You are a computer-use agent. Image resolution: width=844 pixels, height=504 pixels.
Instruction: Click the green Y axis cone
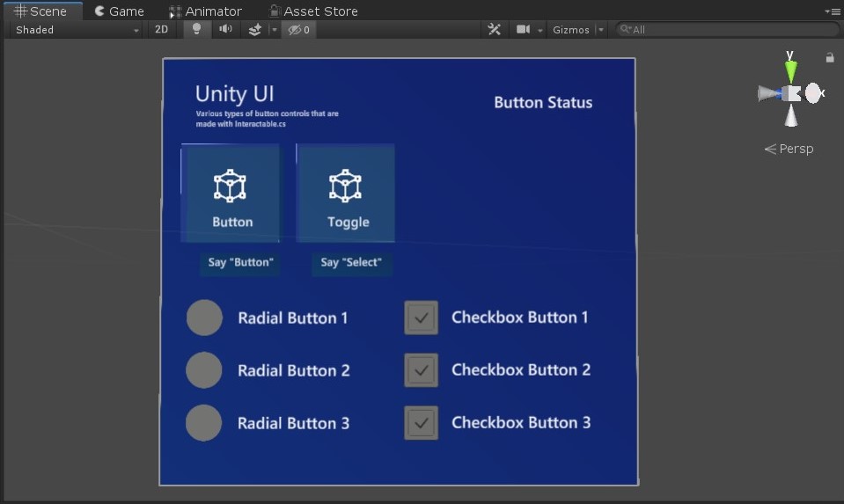[x=790, y=71]
